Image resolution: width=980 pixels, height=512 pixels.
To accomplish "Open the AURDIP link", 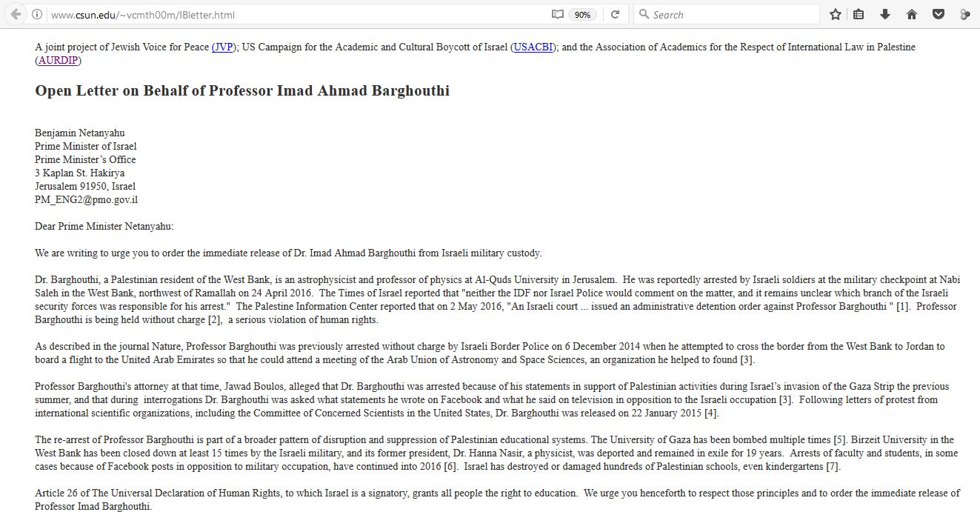I will pos(58,60).
